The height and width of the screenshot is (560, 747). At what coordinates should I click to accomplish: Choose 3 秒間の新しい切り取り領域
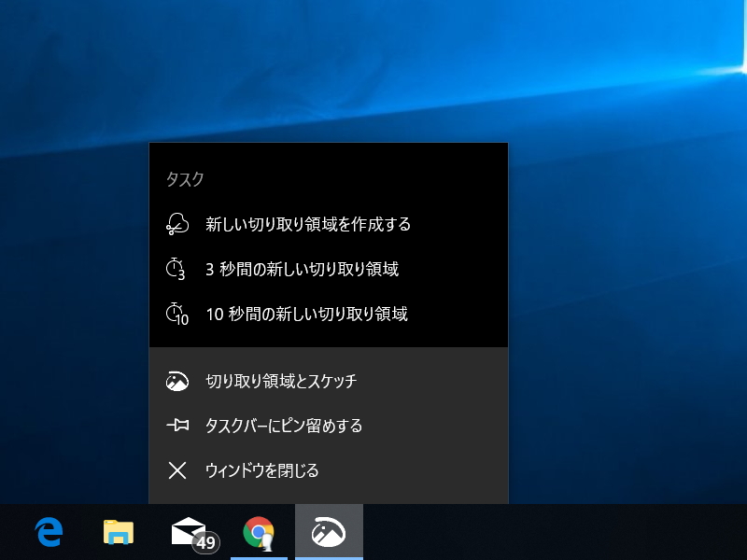click(x=329, y=269)
